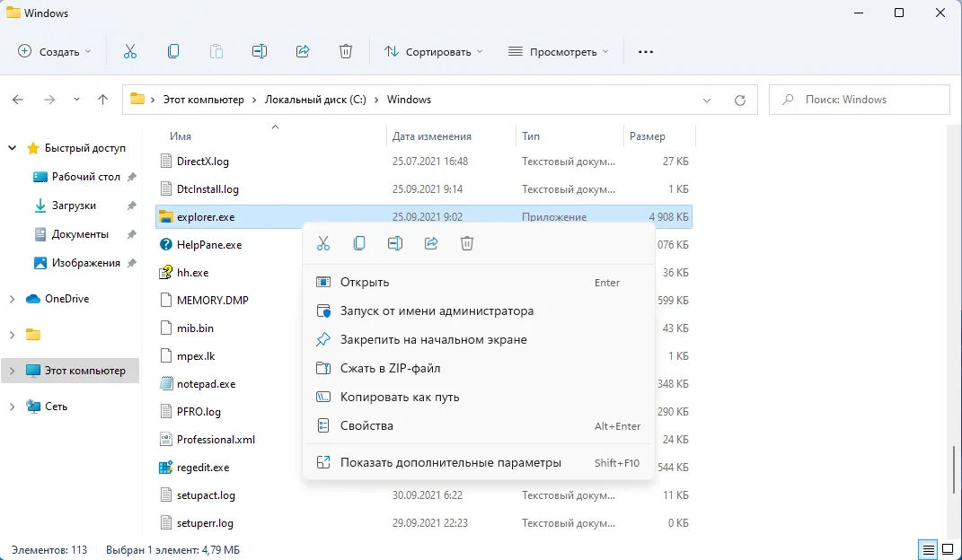Choose Свойства in the context menu
This screenshot has width=962, height=560.
[366, 426]
